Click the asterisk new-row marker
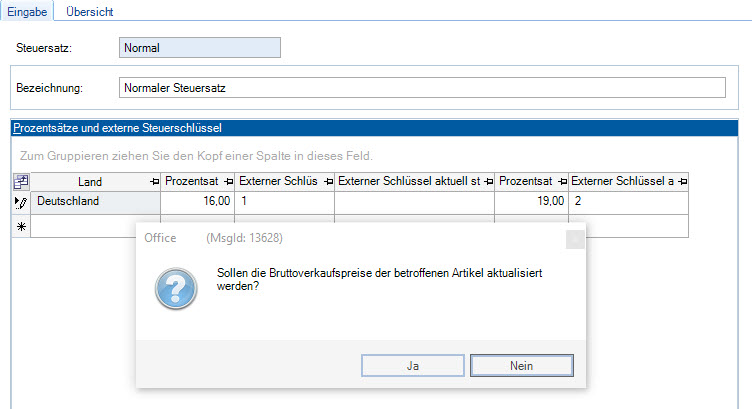Viewport: 752px width, 409px height. pos(20,226)
